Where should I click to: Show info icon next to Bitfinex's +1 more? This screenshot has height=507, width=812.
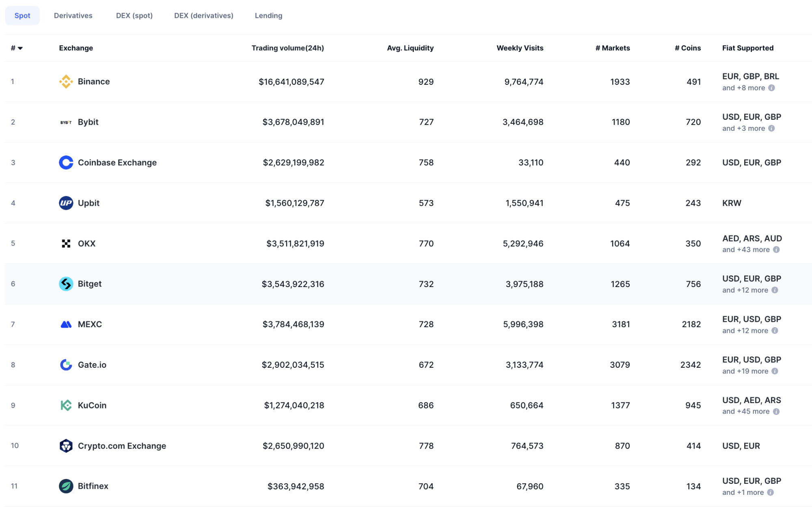(x=771, y=492)
